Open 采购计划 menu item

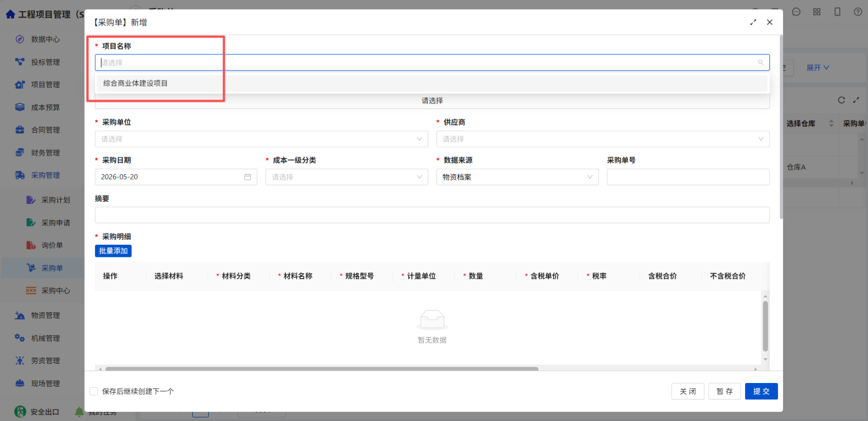pos(56,200)
